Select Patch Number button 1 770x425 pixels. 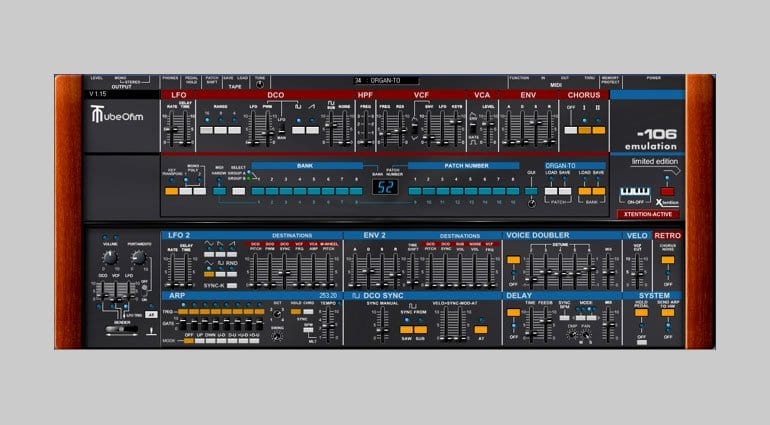click(x=414, y=191)
